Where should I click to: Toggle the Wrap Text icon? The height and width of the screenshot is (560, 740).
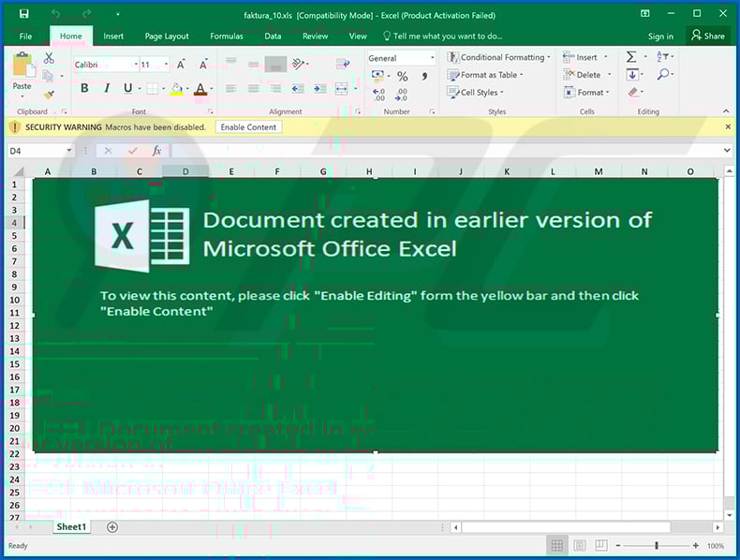343,64
